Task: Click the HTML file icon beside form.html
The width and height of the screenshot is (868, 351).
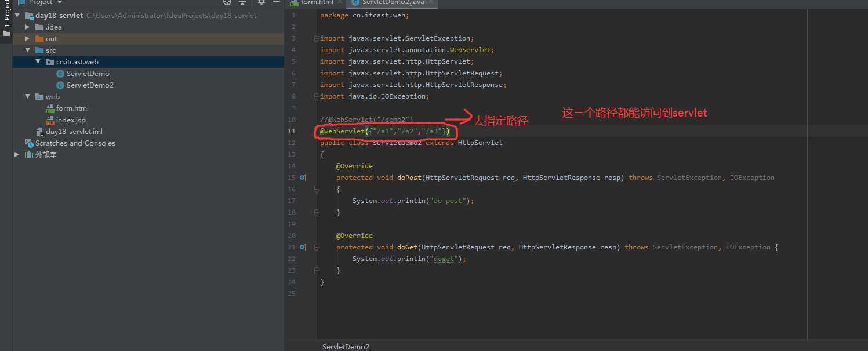Action: [50, 108]
